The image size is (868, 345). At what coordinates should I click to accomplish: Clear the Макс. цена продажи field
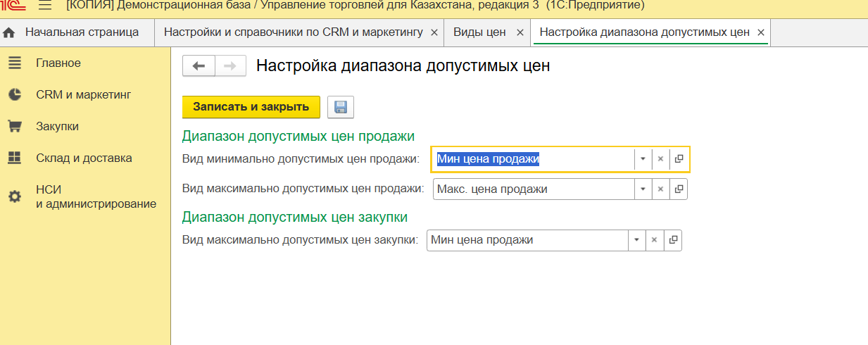tap(660, 189)
